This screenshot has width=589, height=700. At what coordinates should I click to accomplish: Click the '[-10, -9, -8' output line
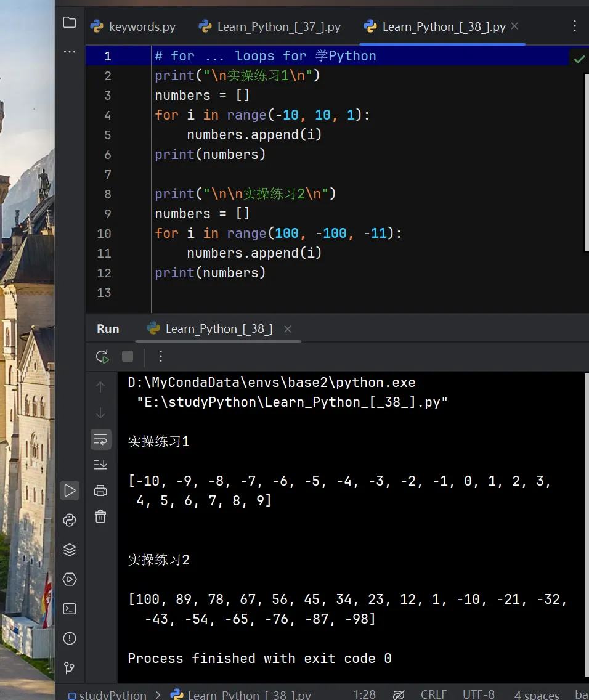[339, 481]
